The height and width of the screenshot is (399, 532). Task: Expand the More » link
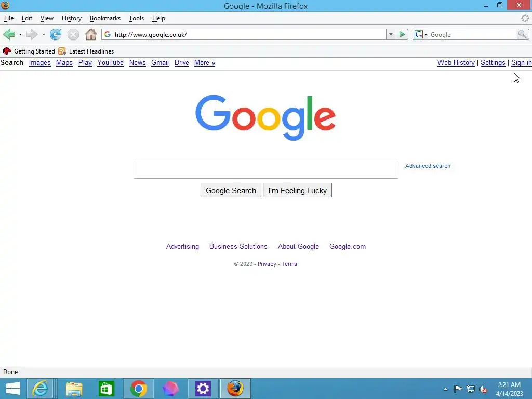[x=205, y=63]
